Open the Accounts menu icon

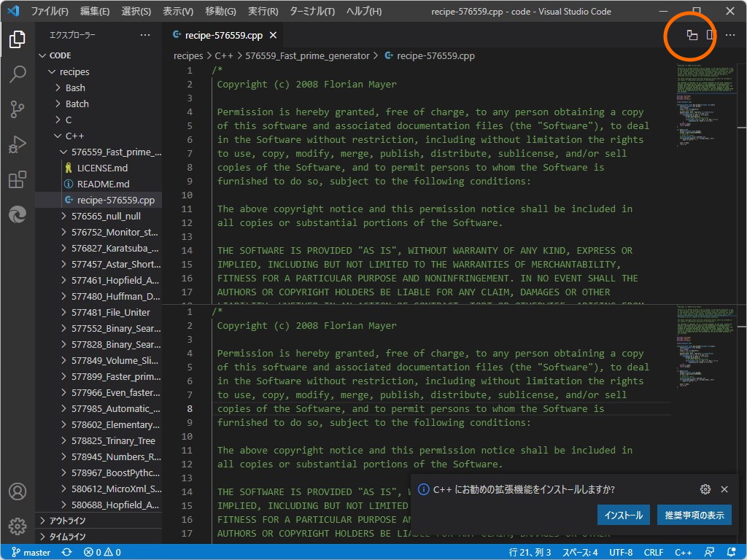(18, 491)
